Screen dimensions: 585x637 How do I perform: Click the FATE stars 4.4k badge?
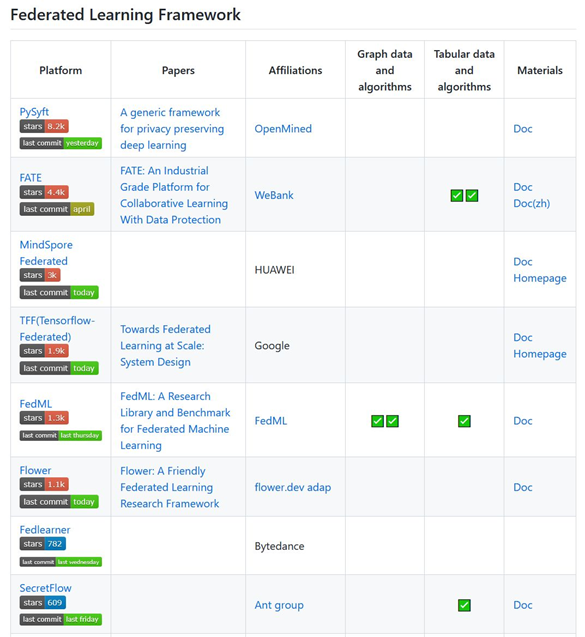pyautogui.click(x=44, y=192)
